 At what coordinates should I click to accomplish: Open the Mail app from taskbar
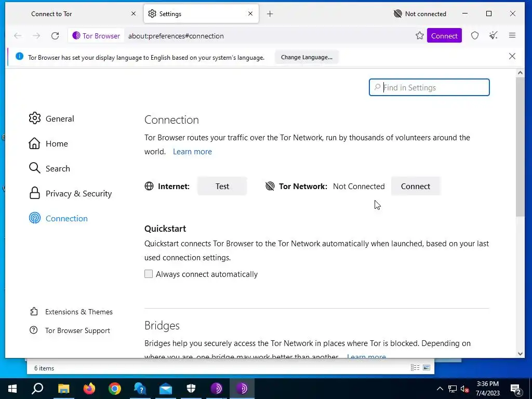pyautogui.click(x=166, y=389)
